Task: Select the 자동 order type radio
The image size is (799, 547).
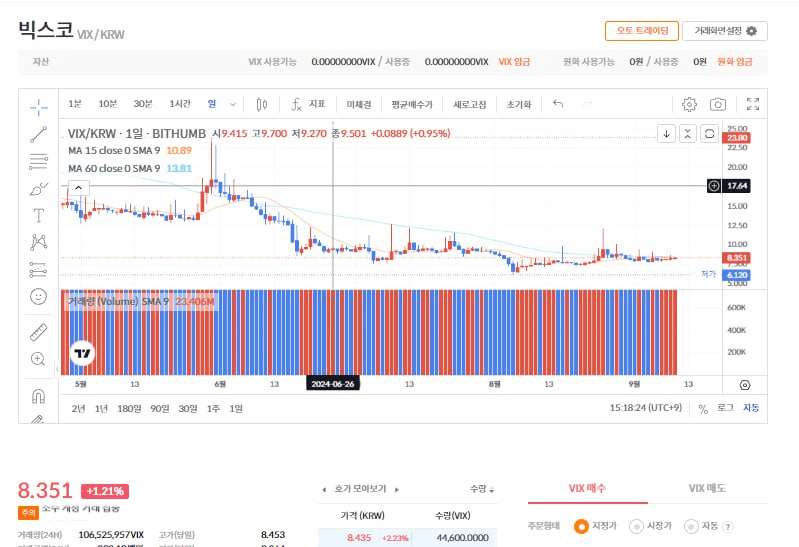Action: (x=691, y=526)
